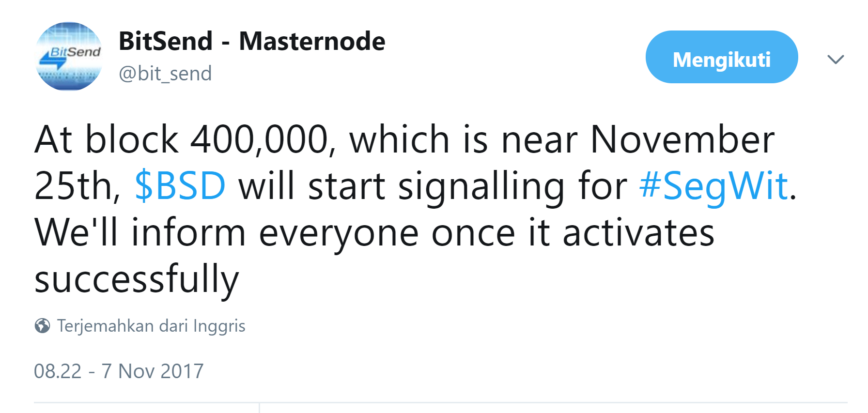Click the word Inggris in the translate link
This screenshot has width=868, height=413.
[219, 326]
